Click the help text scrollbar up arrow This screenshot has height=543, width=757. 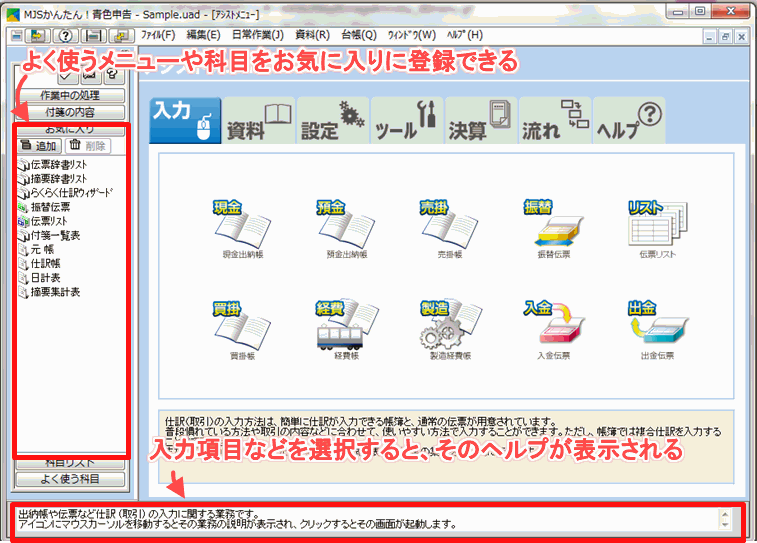(725, 514)
